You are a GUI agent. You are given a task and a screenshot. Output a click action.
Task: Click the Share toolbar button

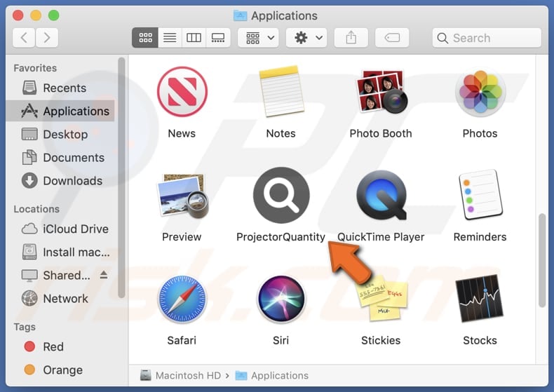pyautogui.click(x=351, y=37)
